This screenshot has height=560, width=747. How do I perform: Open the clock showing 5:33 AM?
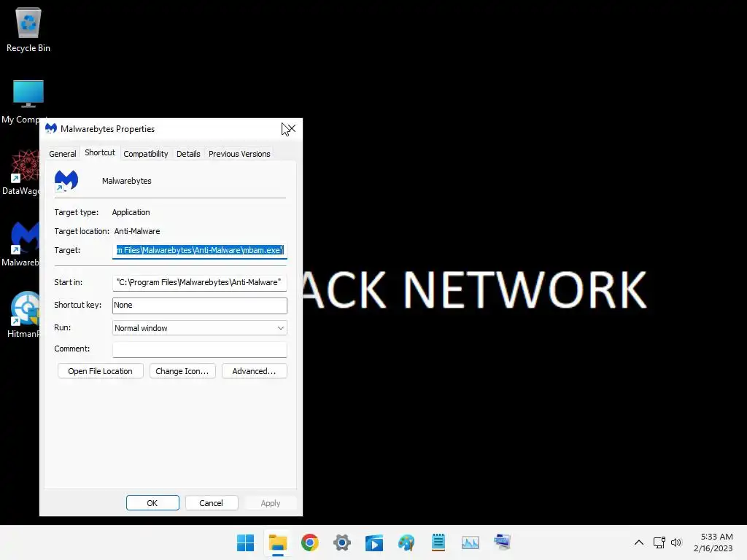[x=713, y=542]
